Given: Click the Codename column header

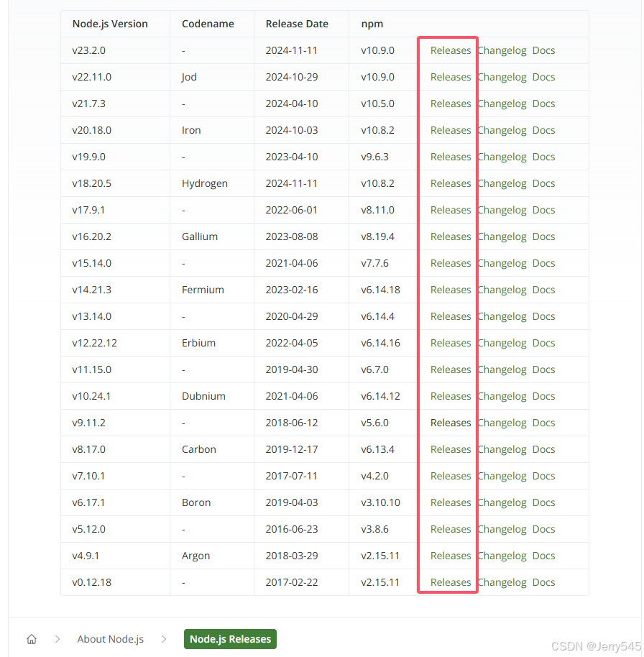Looking at the screenshot, I should point(212,24).
